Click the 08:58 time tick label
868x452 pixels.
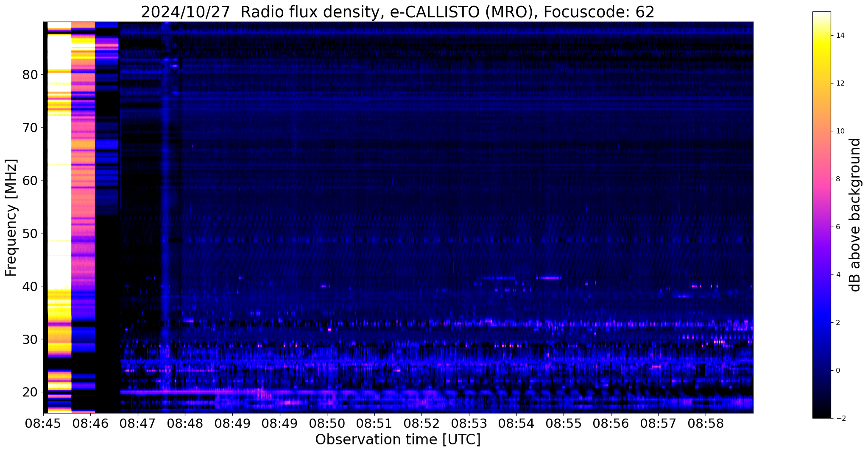(x=706, y=424)
